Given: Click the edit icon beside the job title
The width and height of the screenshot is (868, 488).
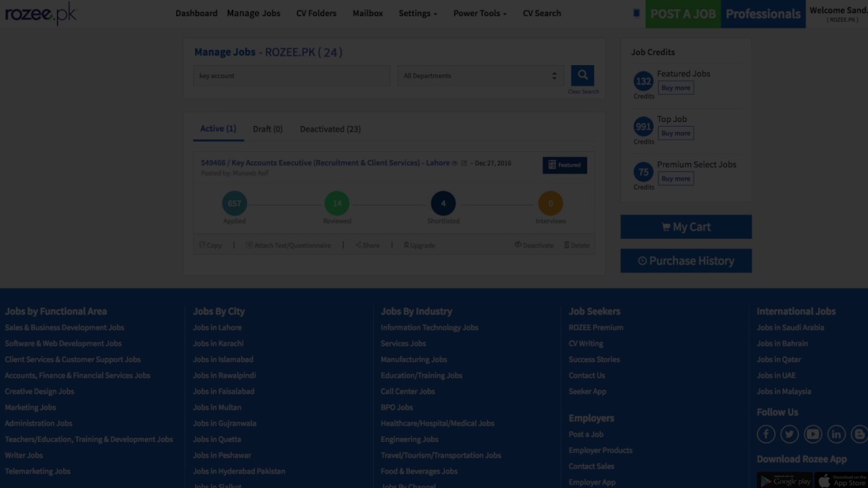Looking at the screenshot, I should coord(465,163).
